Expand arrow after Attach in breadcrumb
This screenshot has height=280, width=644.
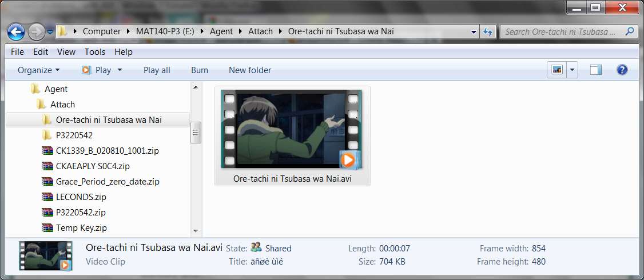(280, 31)
